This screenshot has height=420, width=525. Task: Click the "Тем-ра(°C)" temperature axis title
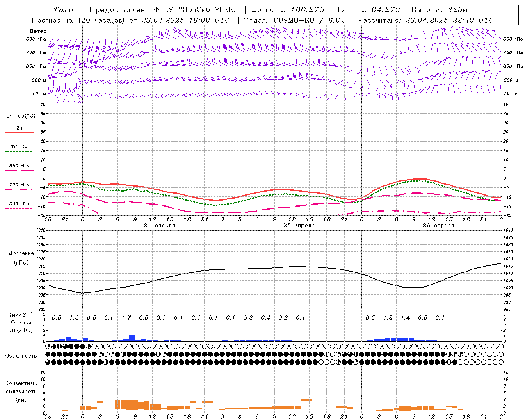click(19, 116)
